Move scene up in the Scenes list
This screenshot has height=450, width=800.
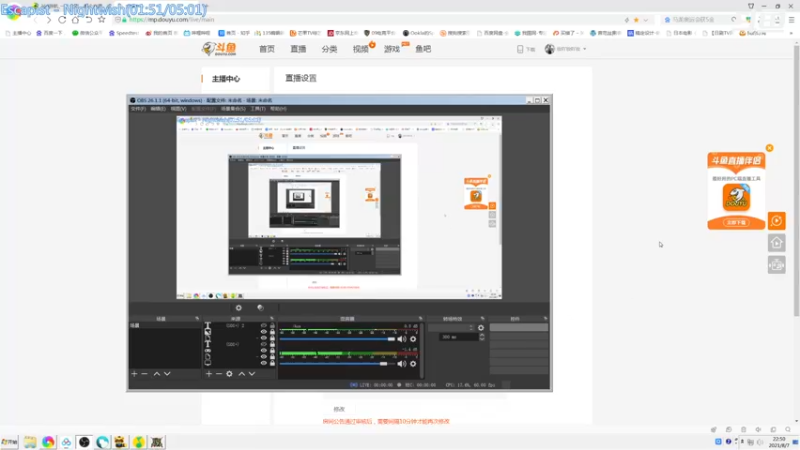tap(157, 374)
